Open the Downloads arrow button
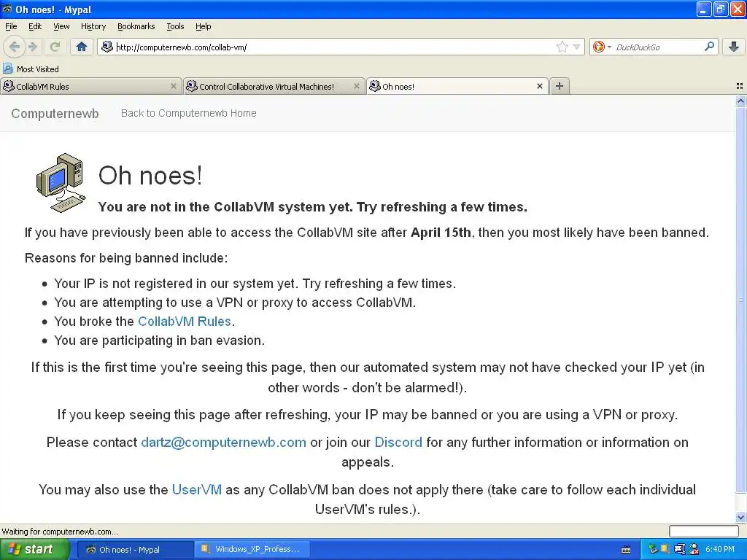This screenshot has width=747, height=560. [x=734, y=47]
